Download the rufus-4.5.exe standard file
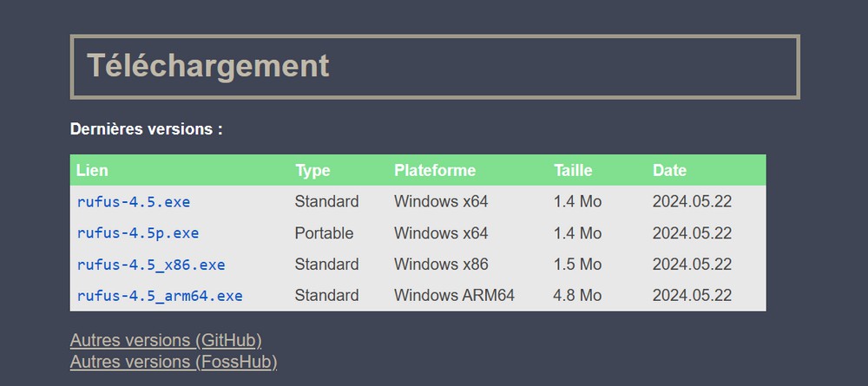This screenshot has height=386, width=868. (x=134, y=202)
